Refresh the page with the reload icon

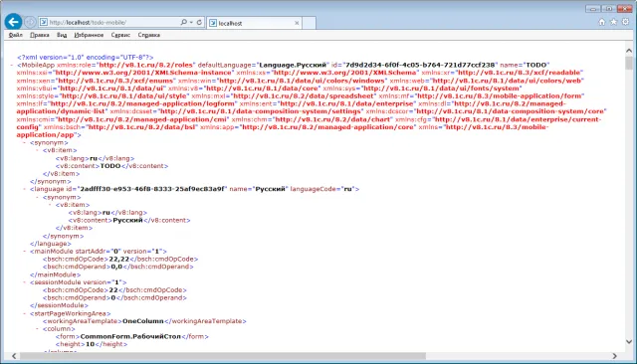point(199,22)
